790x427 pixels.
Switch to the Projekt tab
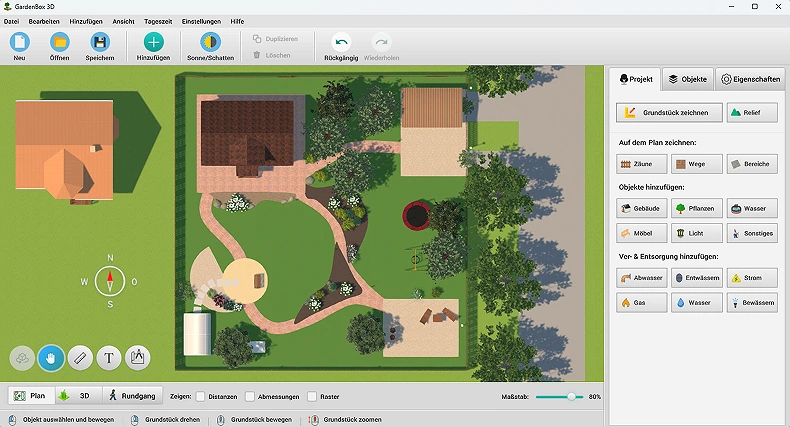tap(636, 79)
